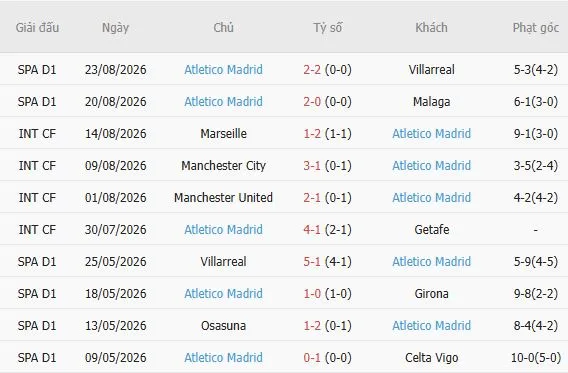Screen dimensions: 568x373
Task: Click the Marseille team name
Action: pos(224,134)
